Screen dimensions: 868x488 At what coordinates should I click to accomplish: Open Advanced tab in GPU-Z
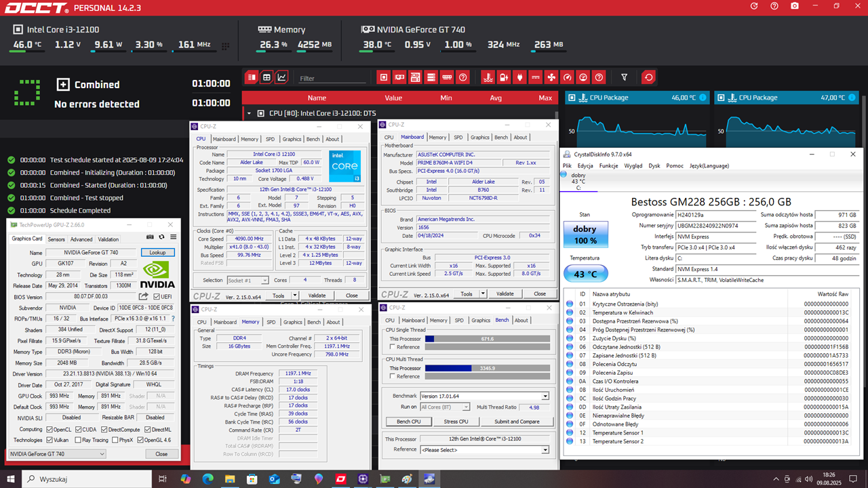[x=81, y=239]
